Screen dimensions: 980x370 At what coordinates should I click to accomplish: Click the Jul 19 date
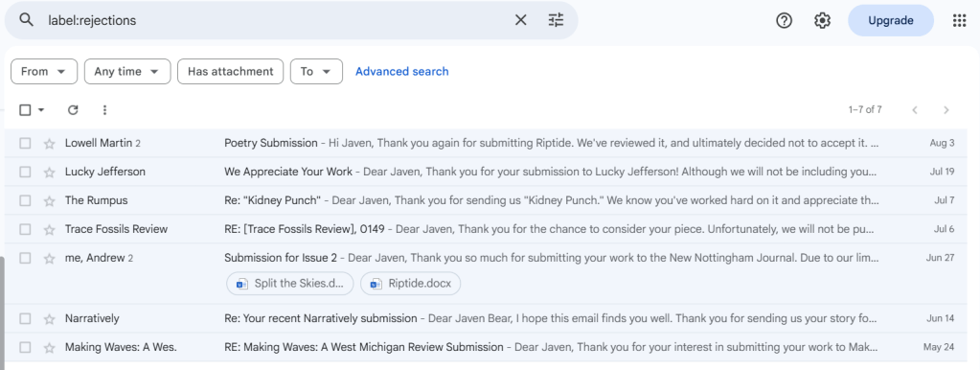(943, 172)
